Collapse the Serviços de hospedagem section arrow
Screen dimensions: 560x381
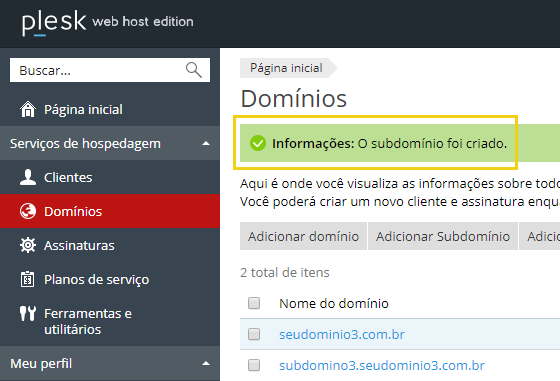(206, 144)
